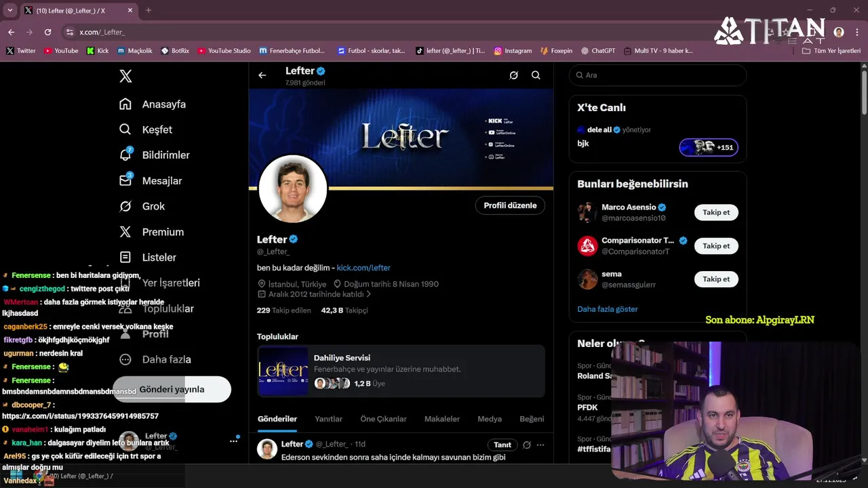
Task: Open Bildirimler bell icon
Action: (125, 155)
